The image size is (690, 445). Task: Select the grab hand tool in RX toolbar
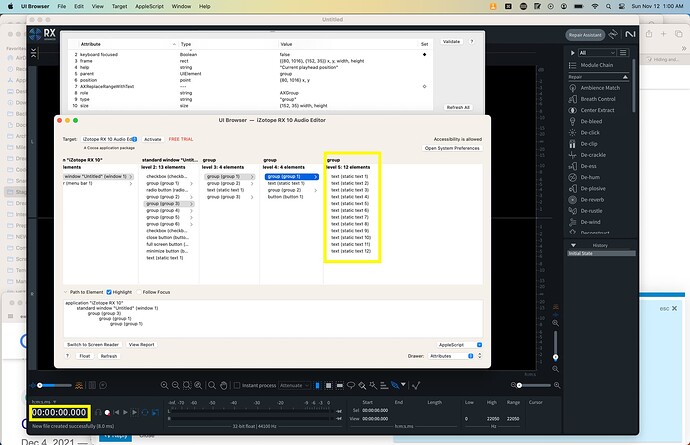tap(224, 386)
